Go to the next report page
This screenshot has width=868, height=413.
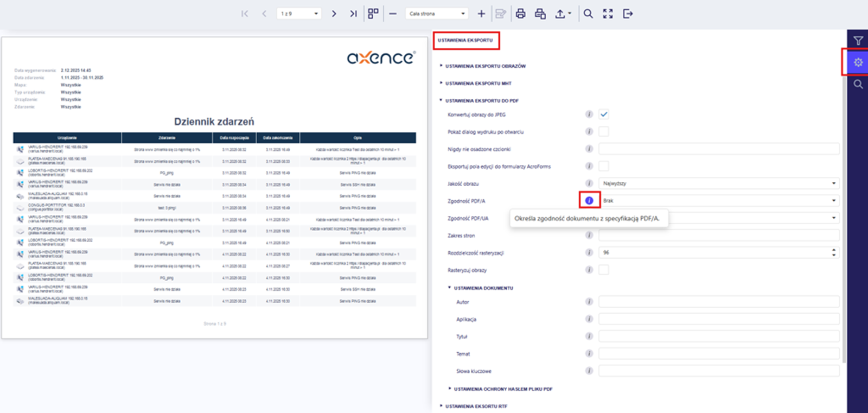(334, 14)
